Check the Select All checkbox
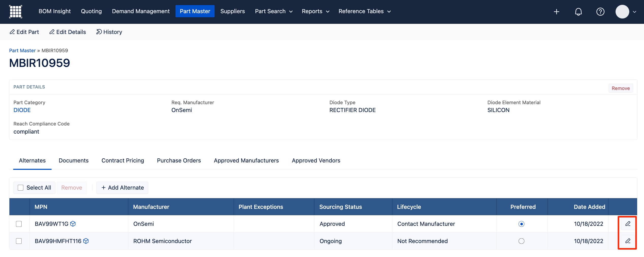The height and width of the screenshot is (257, 644). point(21,188)
